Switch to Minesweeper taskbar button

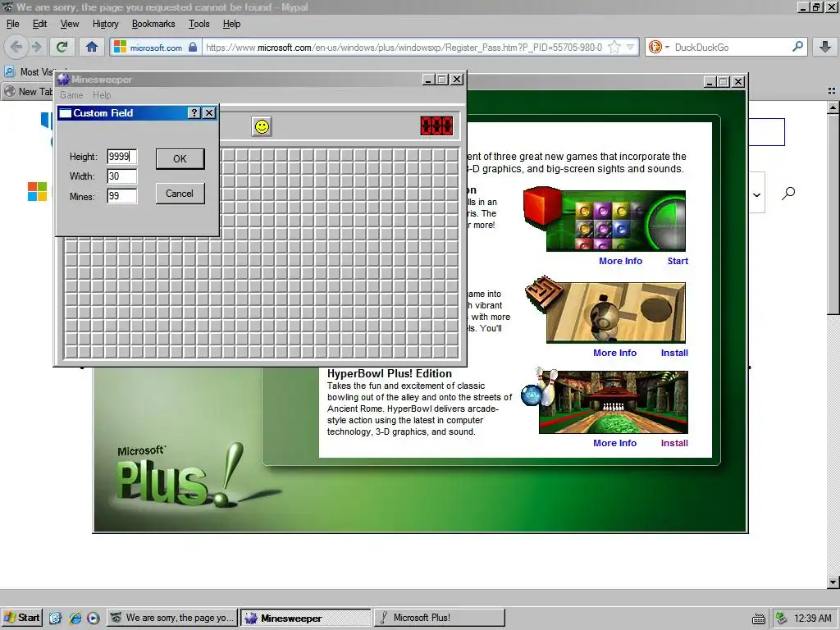tap(305, 618)
